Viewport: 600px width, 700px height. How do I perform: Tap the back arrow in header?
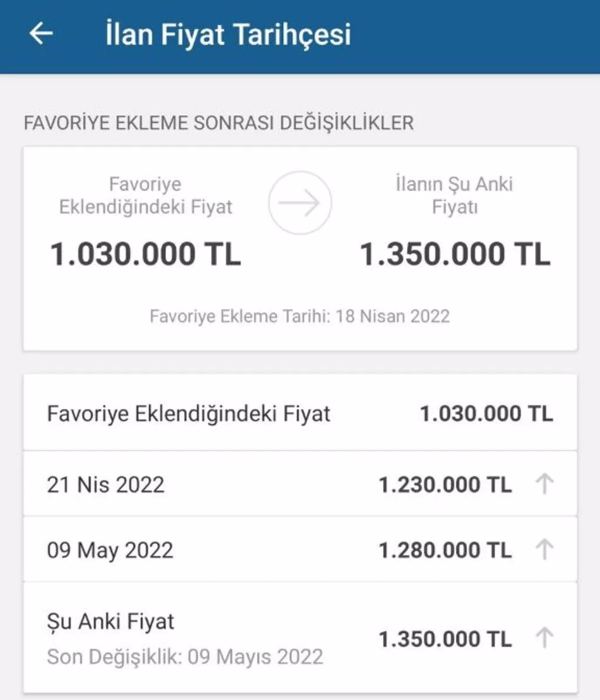pos(41,33)
